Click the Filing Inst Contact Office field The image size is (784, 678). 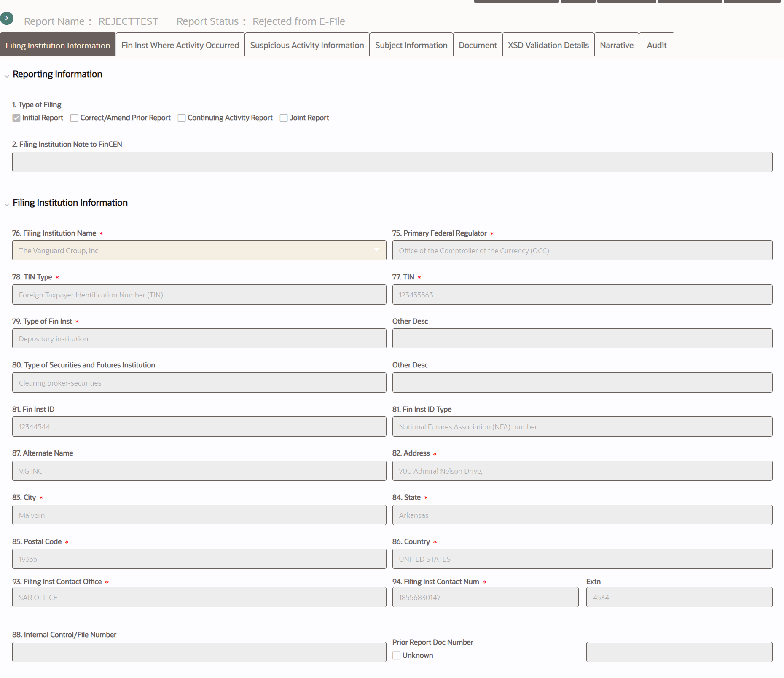coord(199,597)
